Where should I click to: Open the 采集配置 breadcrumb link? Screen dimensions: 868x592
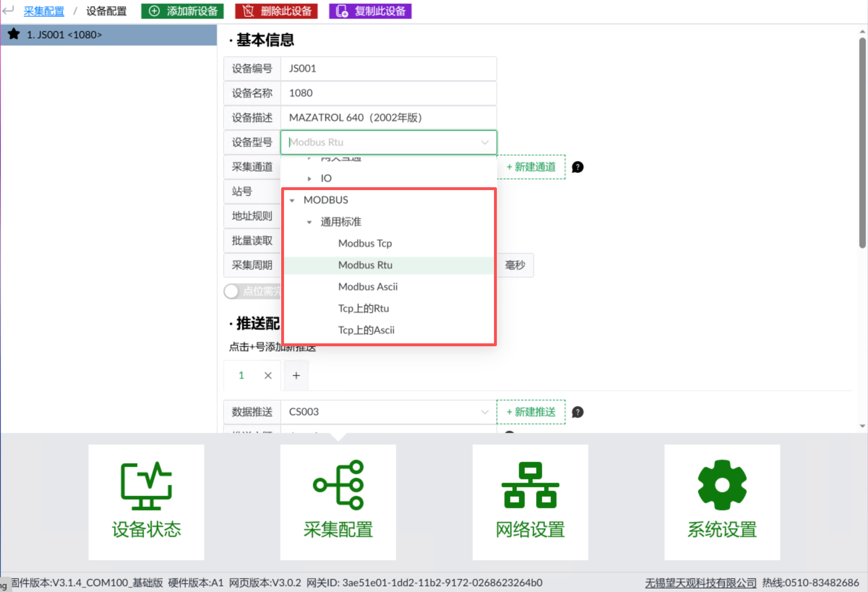tap(44, 11)
